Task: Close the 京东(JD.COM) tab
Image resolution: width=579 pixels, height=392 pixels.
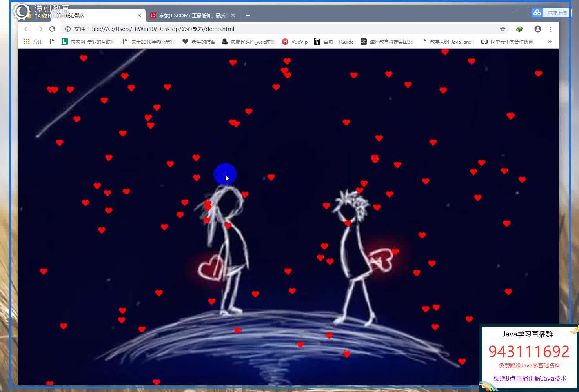Action: pyautogui.click(x=233, y=15)
